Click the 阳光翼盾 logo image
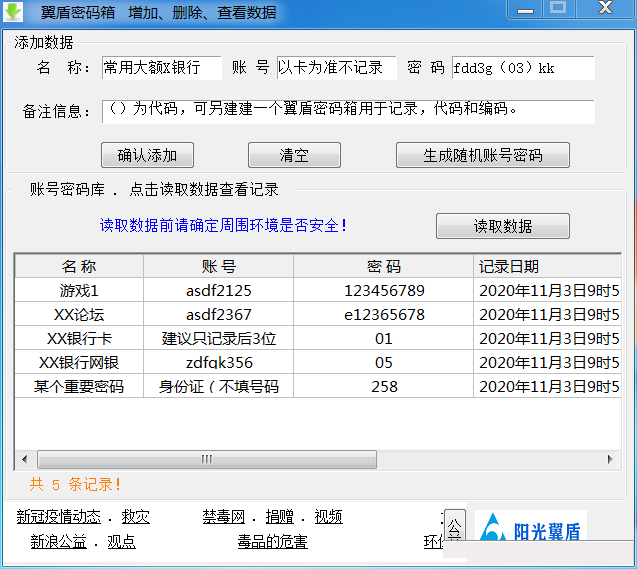 coord(530,531)
